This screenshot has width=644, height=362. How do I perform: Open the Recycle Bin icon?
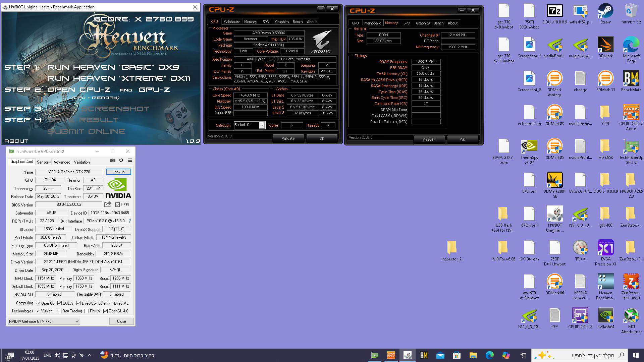(631, 14)
